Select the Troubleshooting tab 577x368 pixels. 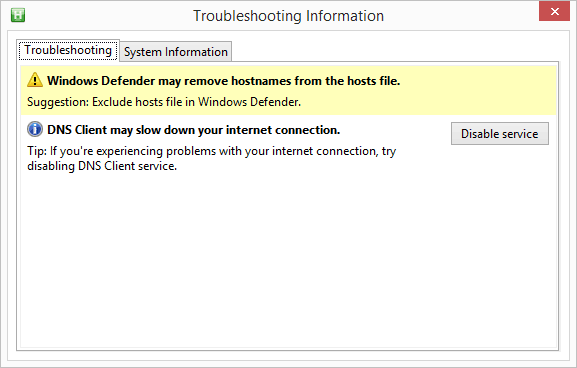coord(68,50)
